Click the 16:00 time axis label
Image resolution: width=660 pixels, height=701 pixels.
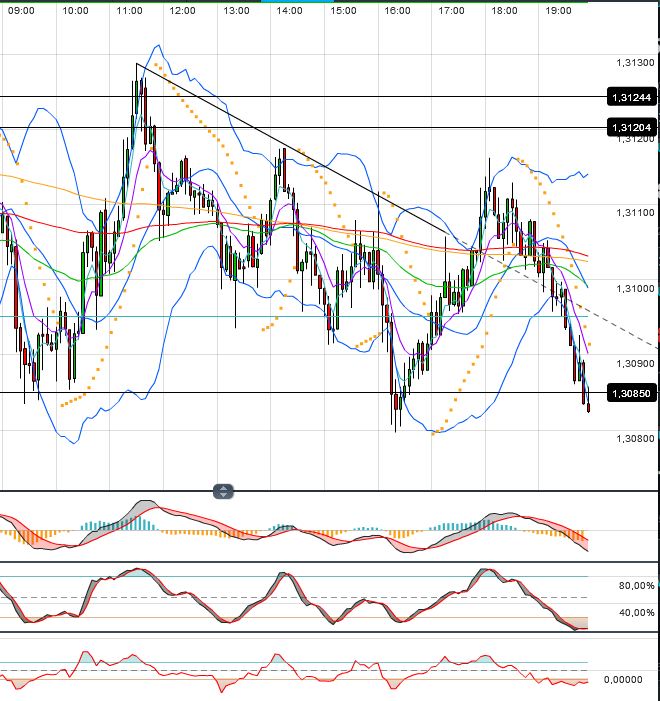click(397, 10)
